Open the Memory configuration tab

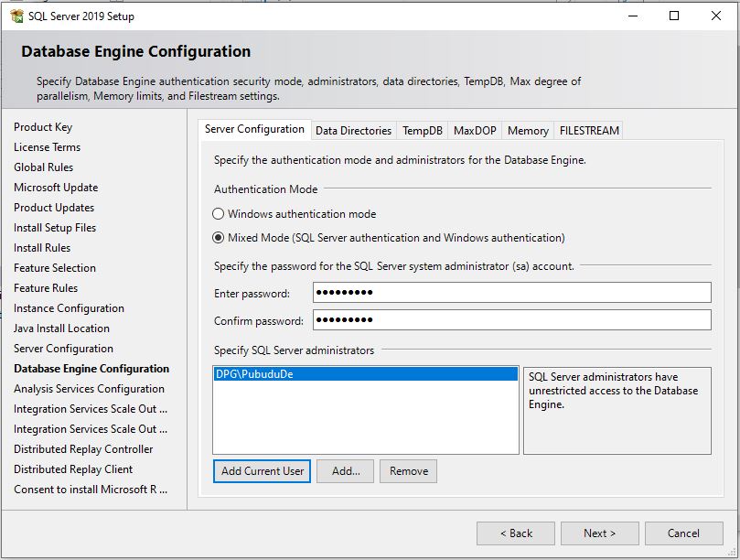527,130
